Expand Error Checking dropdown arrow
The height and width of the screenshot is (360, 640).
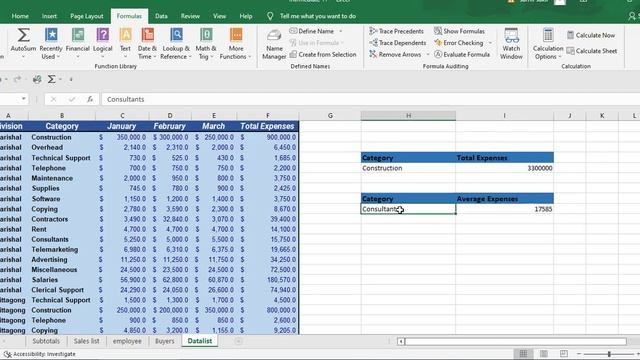point(490,43)
